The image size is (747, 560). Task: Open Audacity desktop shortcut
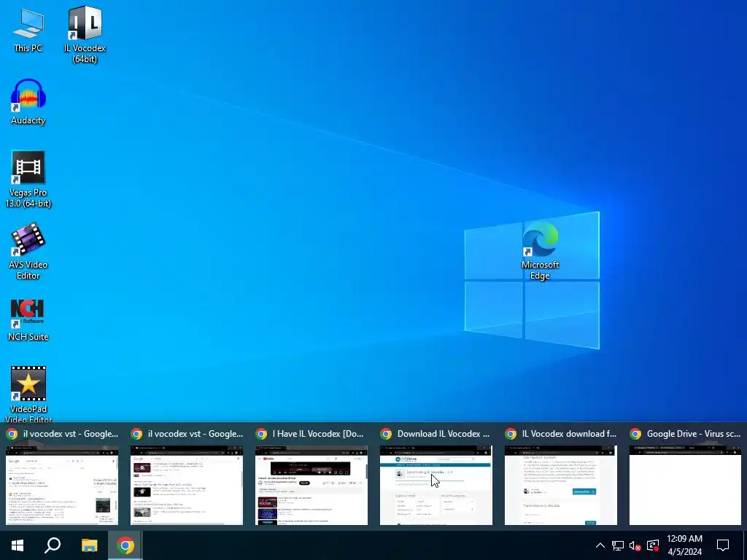pyautogui.click(x=28, y=101)
